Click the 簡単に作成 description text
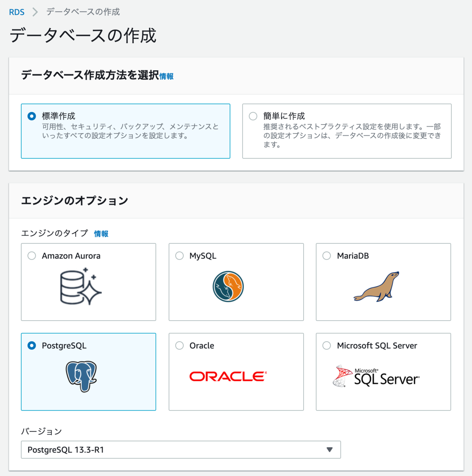The image size is (472, 476). click(x=352, y=136)
